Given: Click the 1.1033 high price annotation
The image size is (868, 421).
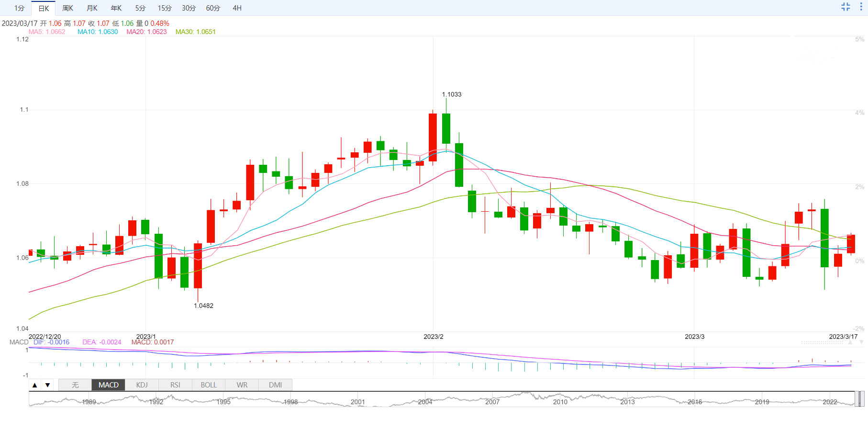Looking at the screenshot, I should (452, 94).
